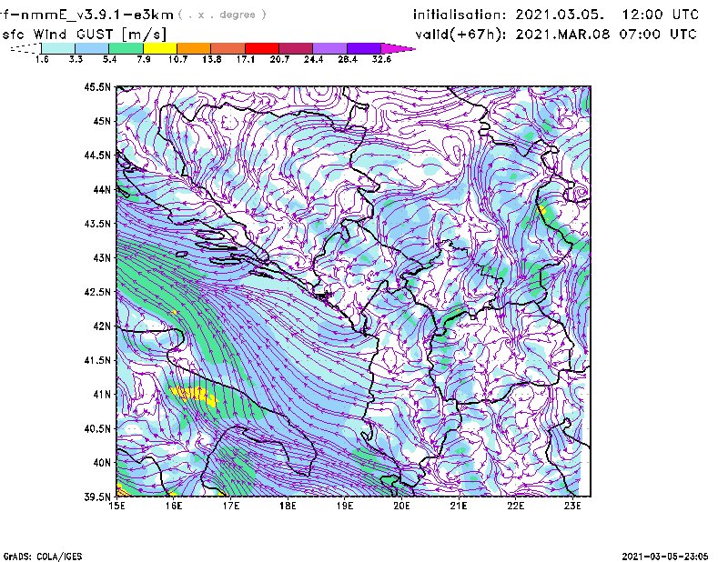This screenshot has width=728, height=562.
Task: Click the salmon 13.8–17.1 legend swatch
Action: pos(228,48)
